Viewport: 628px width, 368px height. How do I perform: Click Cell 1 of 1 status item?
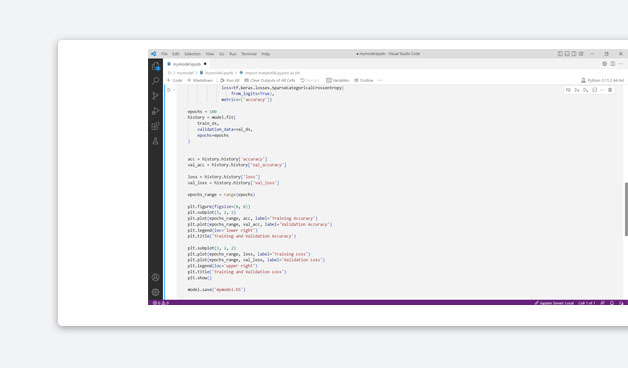[x=587, y=303]
